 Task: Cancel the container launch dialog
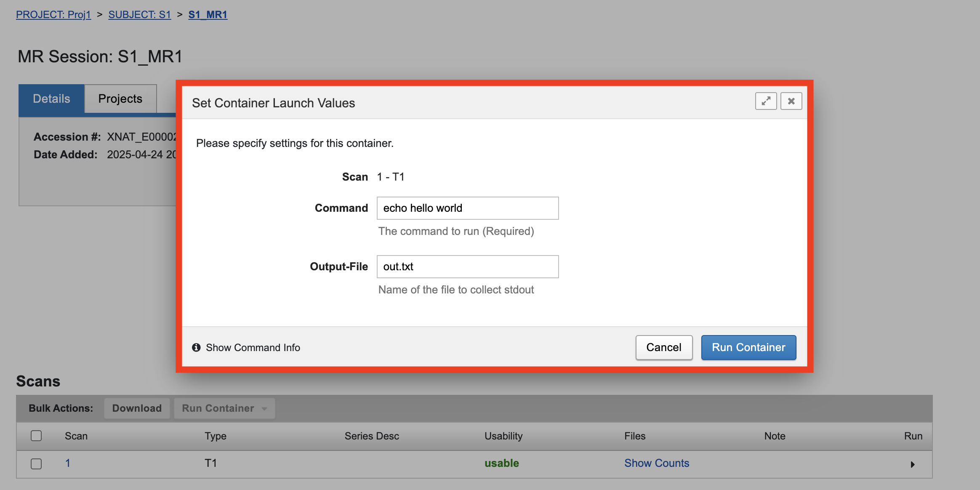pos(663,347)
